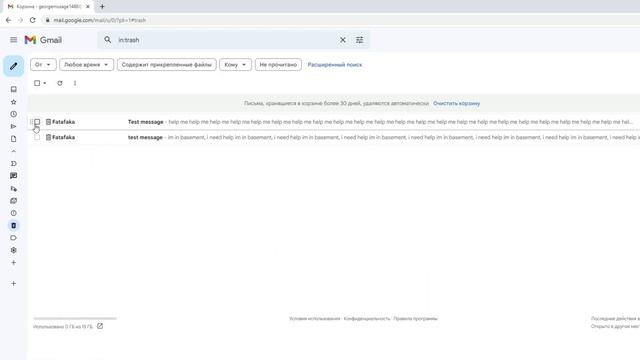This screenshot has height=360, width=640.
Task: Click the storage usage progress bar
Action: 75,318
